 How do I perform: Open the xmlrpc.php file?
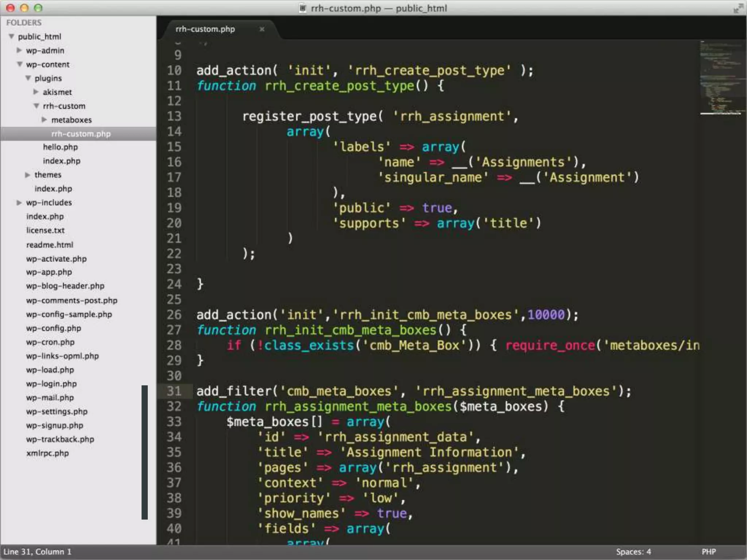pyautogui.click(x=47, y=453)
